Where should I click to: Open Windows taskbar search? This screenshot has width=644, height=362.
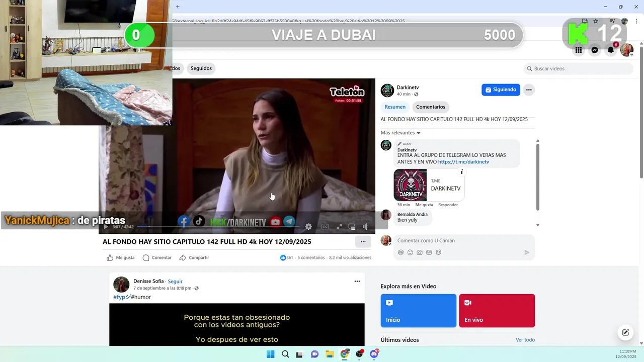click(x=285, y=354)
